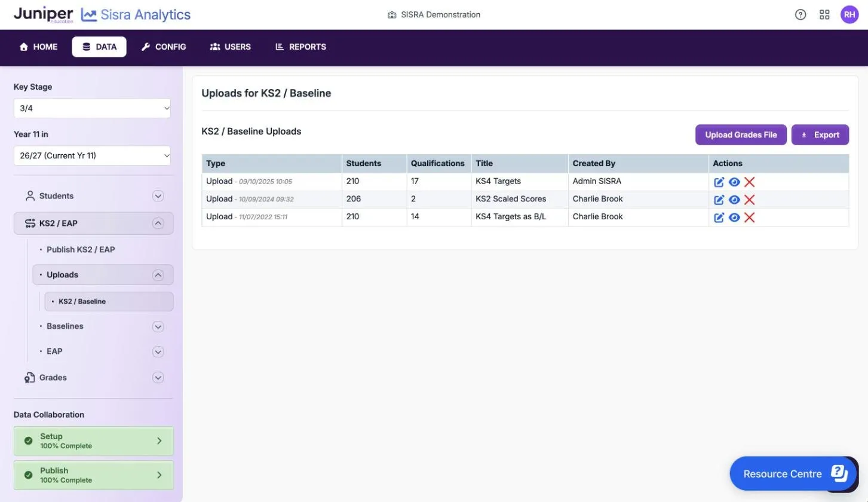Screen dimensions: 868x502
Task: View the KS4 Targets upload with eye icon
Action: tap(734, 182)
